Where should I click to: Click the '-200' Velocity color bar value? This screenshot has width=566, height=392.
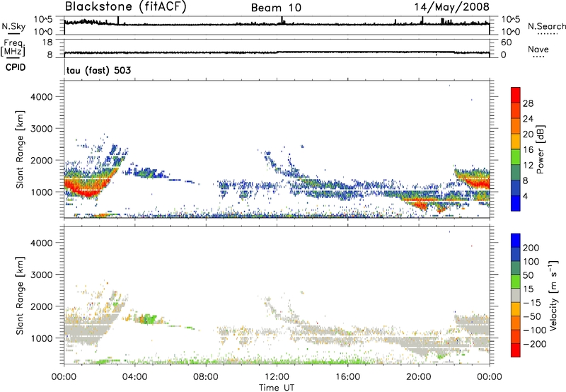534,344
